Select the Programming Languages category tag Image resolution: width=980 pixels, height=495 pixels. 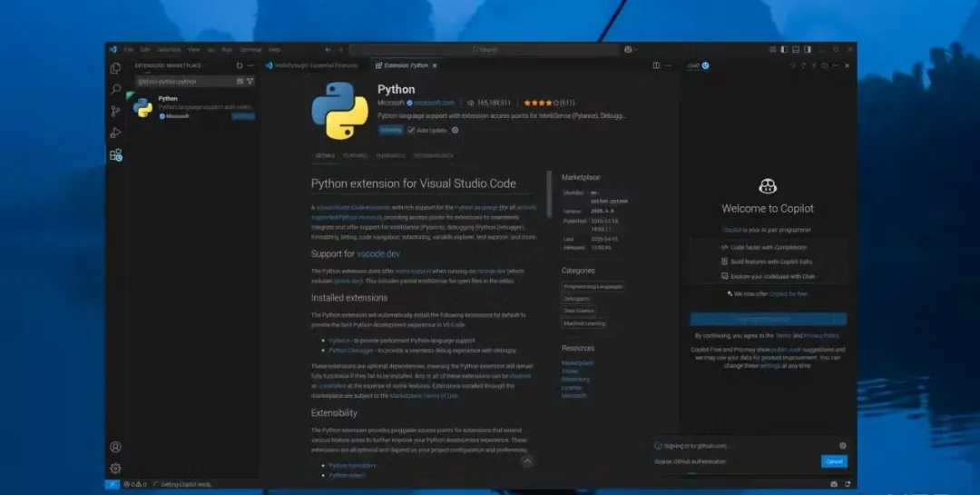click(593, 287)
